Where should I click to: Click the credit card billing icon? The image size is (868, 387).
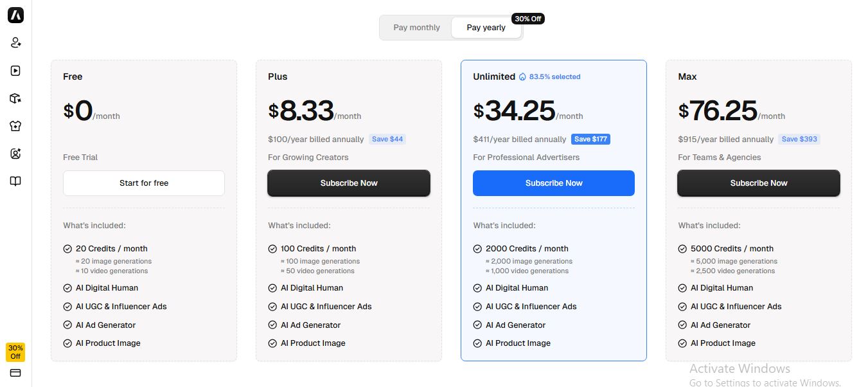click(15, 373)
